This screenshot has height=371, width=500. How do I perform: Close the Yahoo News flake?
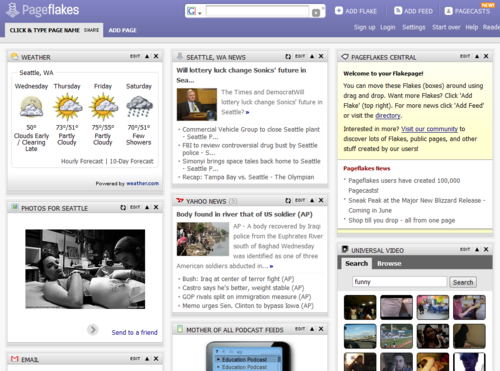pyautogui.click(x=321, y=200)
